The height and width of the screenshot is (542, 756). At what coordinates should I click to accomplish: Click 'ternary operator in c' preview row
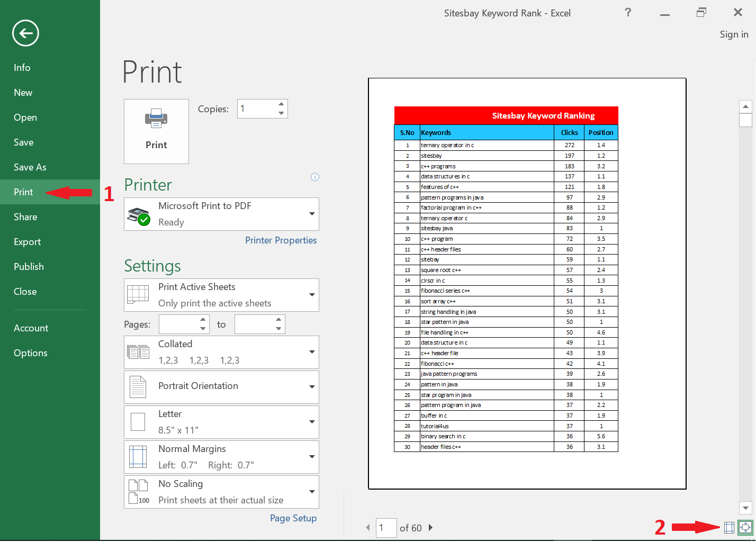coord(506,145)
